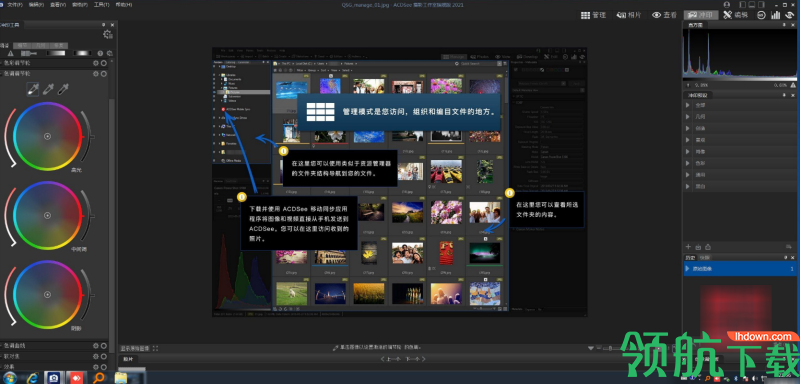Select the second eyedropper in tone wheels
This screenshot has width=800, height=384.
48,90
